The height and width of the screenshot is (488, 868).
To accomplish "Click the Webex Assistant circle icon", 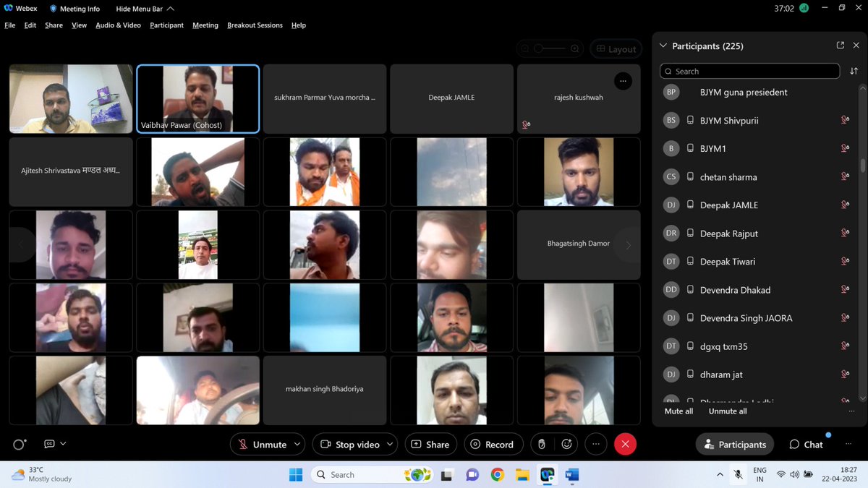I will pyautogui.click(x=20, y=444).
